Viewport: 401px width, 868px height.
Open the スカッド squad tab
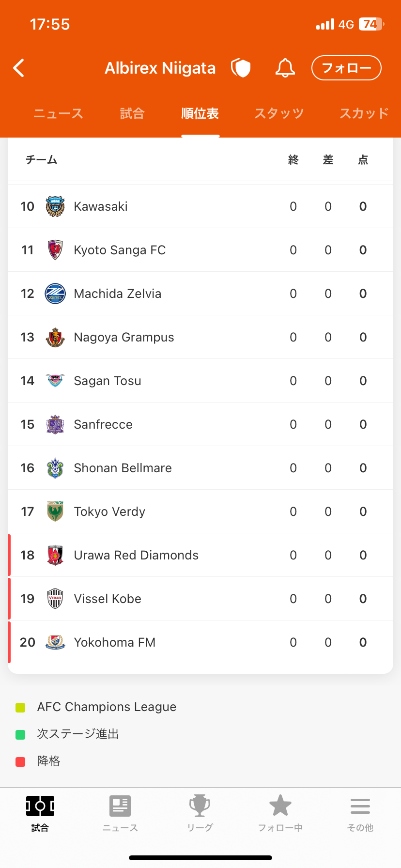point(364,114)
